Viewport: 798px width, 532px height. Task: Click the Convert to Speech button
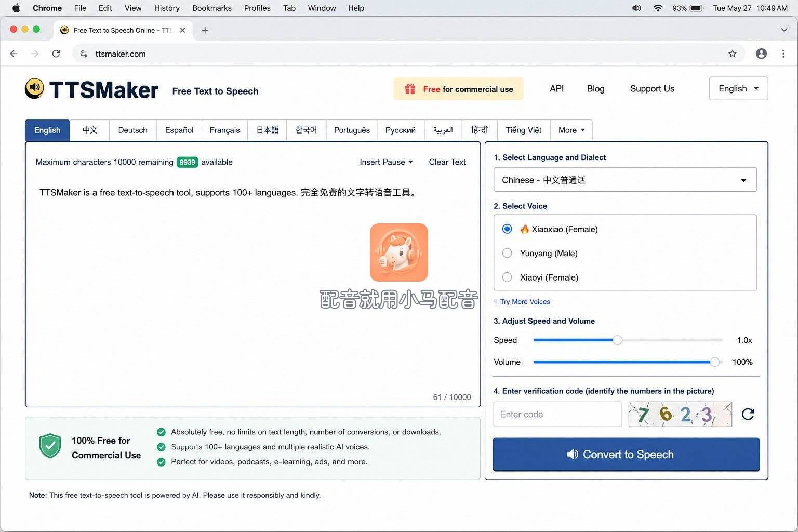point(626,455)
